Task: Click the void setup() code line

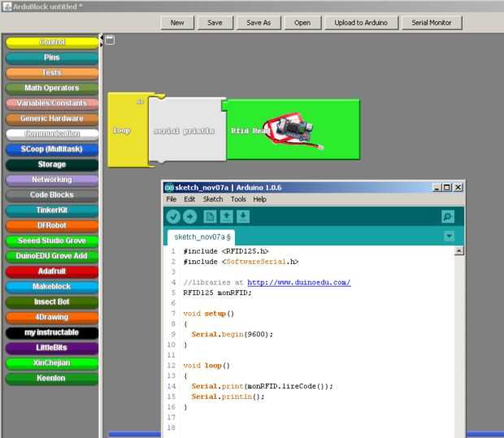Action: [x=209, y=314]
